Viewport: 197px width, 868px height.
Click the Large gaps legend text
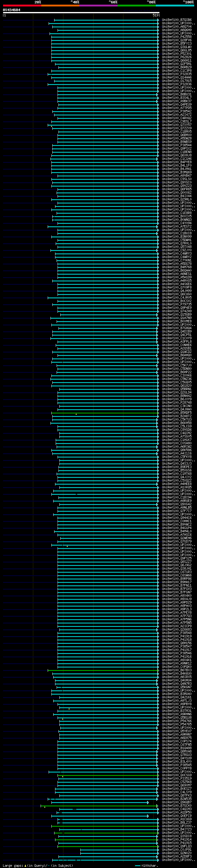[38, 865]
